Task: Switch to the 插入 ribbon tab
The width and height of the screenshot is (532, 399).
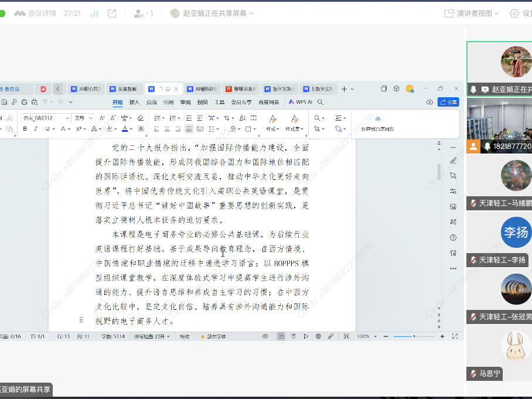Action: coord(134,102)
